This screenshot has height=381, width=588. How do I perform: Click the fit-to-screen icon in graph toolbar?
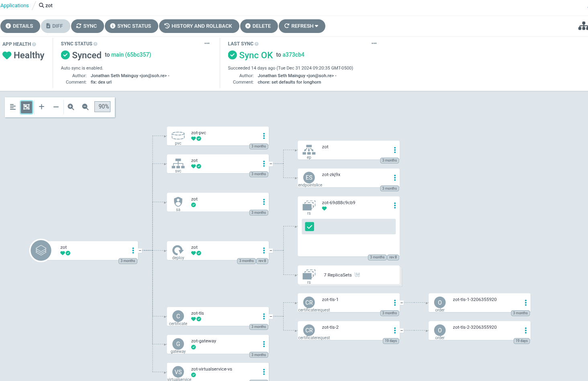pyautogui.click(x=27, y=107)
